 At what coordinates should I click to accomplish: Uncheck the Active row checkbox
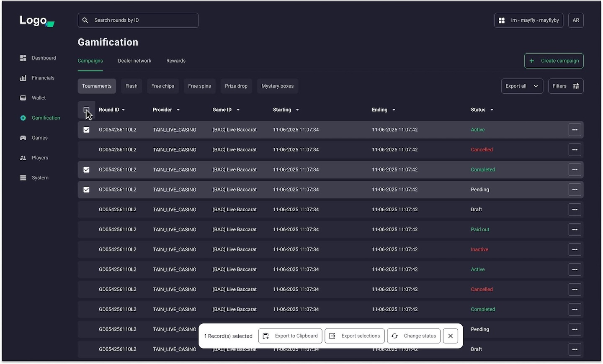point(86,130)
